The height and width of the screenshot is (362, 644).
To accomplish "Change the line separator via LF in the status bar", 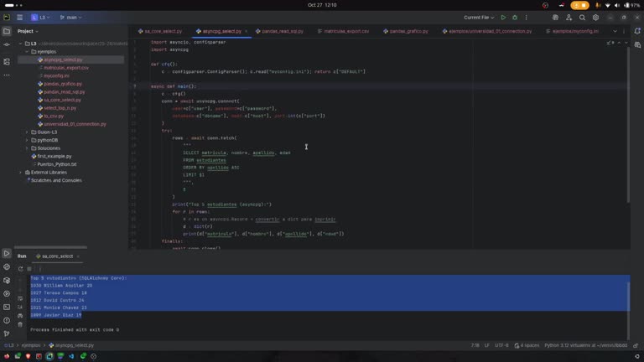I will click(486, 345).
